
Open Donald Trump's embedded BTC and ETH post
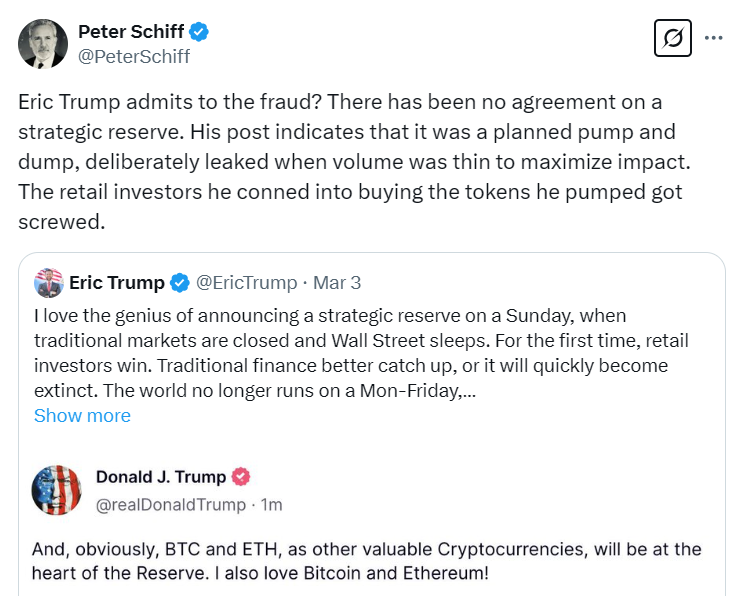coord(367,562)
